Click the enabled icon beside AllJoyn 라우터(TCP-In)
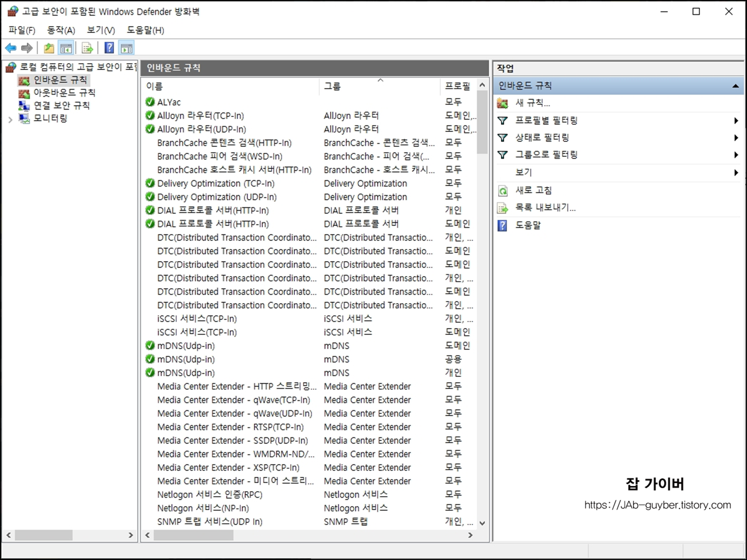The width and height of the screenshot is (747, 560). pyautogui.click(x=150, y=115)
